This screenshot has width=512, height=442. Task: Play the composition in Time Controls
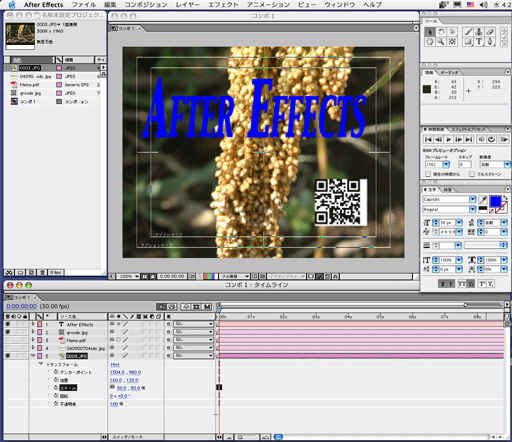[449, 139]
